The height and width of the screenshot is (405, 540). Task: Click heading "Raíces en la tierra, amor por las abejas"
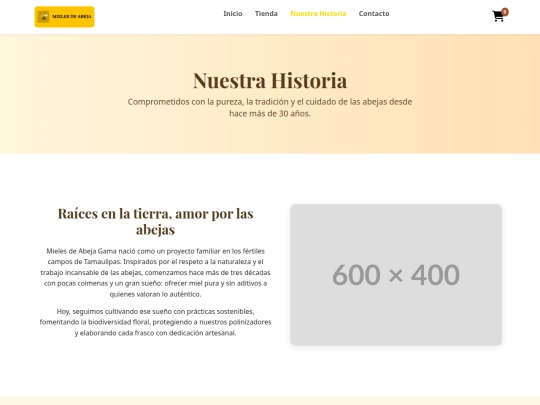point(156,221)
